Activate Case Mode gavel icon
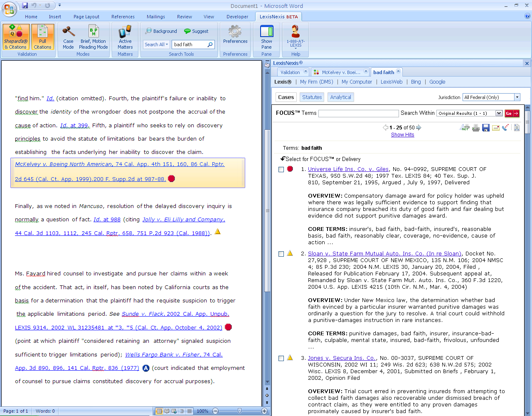 pos(68,37)
